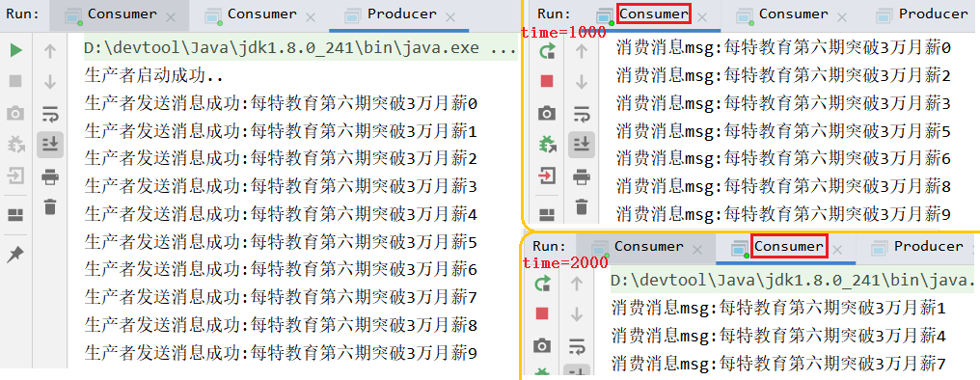Click '消费消息msg' line ending '月薪2'
The height and width of the screenshot is (380, 980).
click(784, 75)
